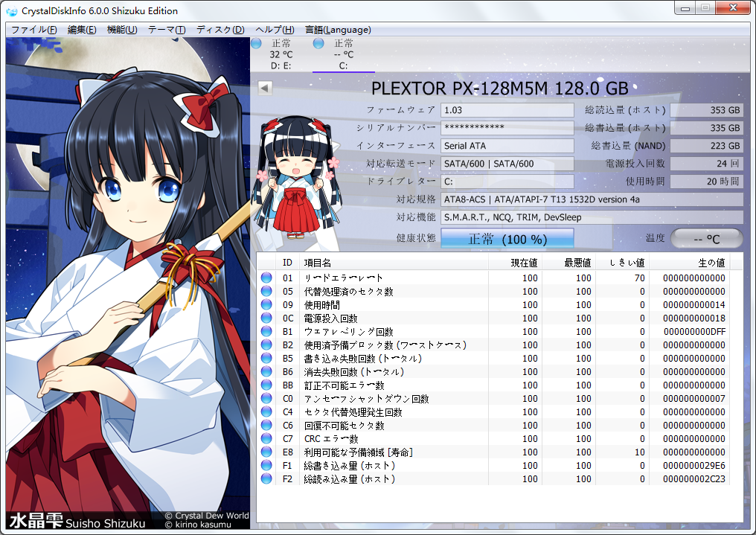Open the 機能(U) menu
This screenshot has height=535, width=756.
122,30
